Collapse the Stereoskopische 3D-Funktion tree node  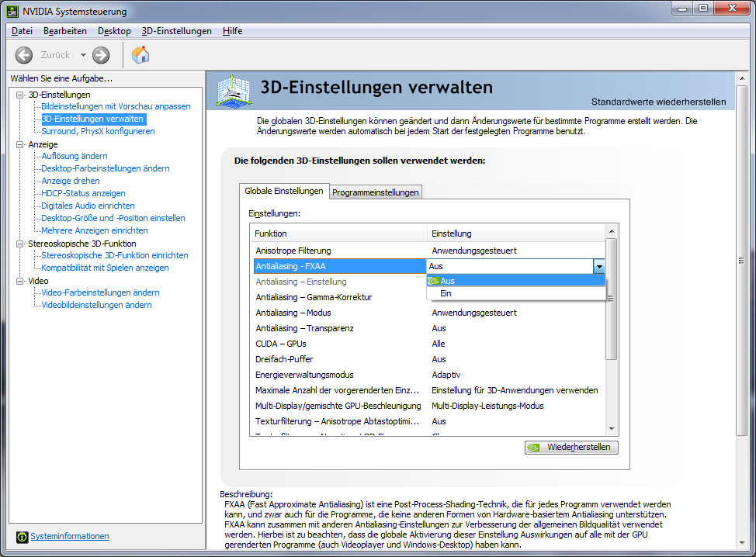[19, 244]
